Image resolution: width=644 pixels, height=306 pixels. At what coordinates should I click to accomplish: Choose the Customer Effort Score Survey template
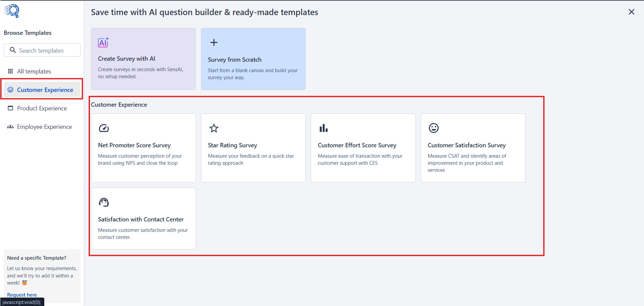coord(363,148)
